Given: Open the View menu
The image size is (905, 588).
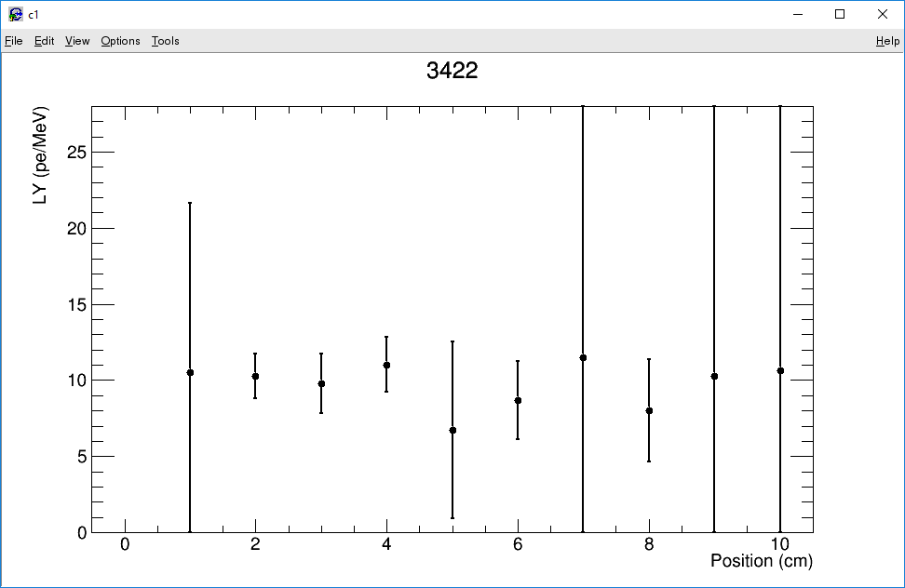Looking at the screenshot, I should (76, 41).
